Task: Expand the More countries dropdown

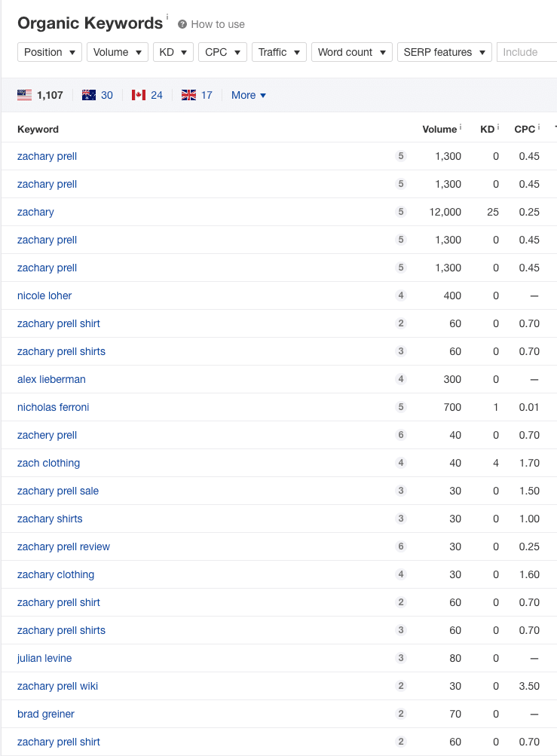Action: [x=249, y=95]
